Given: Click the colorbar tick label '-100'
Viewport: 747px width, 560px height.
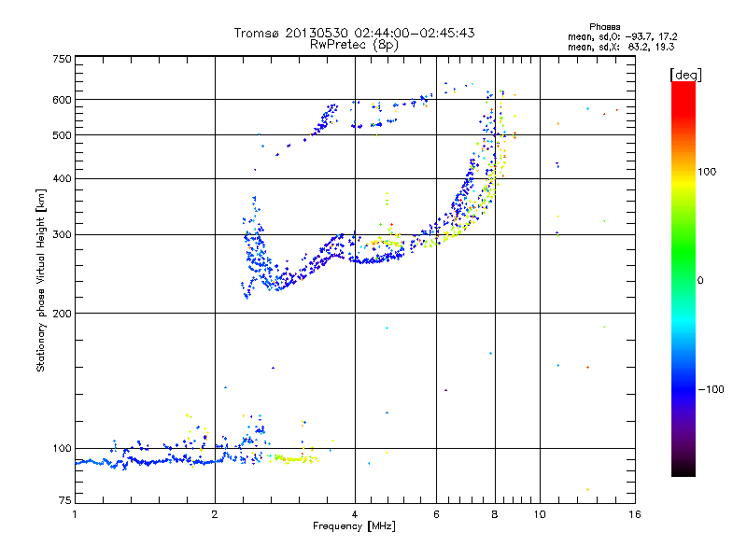Looking at the screenshot, I should coord(711,389).
